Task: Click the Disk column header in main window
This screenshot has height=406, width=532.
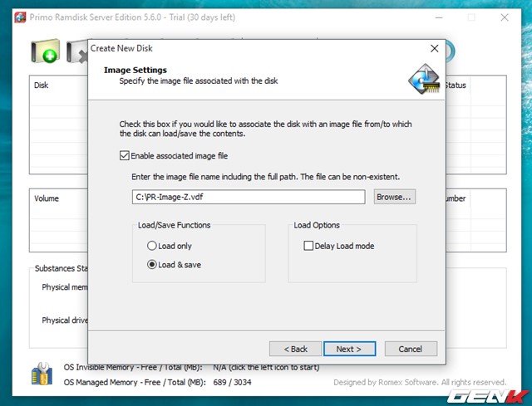Action: [41, 85]
